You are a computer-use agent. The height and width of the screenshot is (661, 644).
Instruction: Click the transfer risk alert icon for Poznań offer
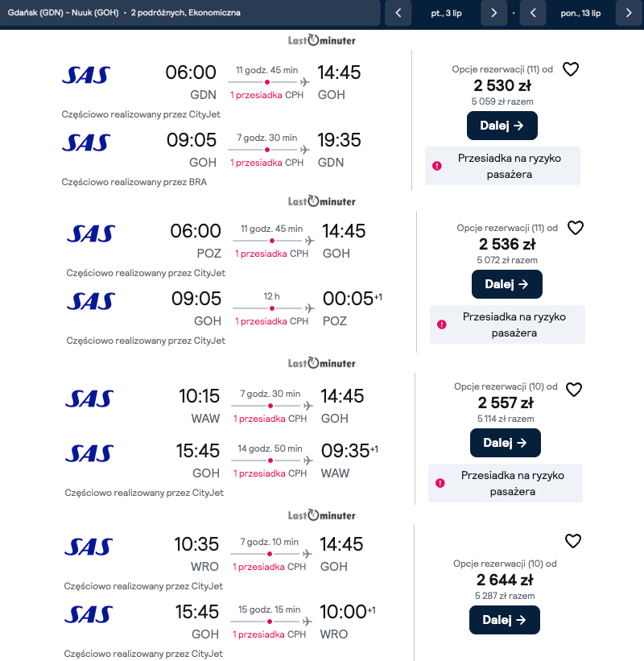tap(442, 324)
